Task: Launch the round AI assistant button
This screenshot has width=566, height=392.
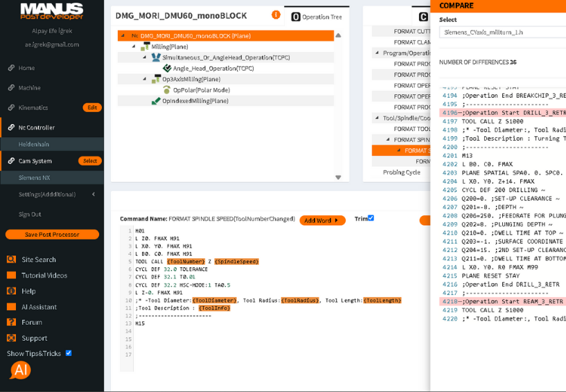Action: pyautogui.click(x=20, y=370)
